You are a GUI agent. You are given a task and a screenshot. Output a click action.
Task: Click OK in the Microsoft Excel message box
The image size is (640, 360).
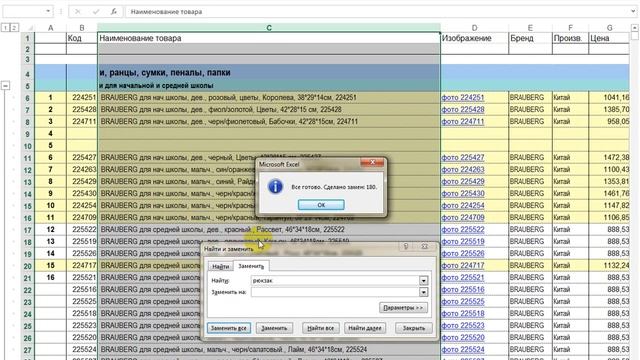pos(321,205)
